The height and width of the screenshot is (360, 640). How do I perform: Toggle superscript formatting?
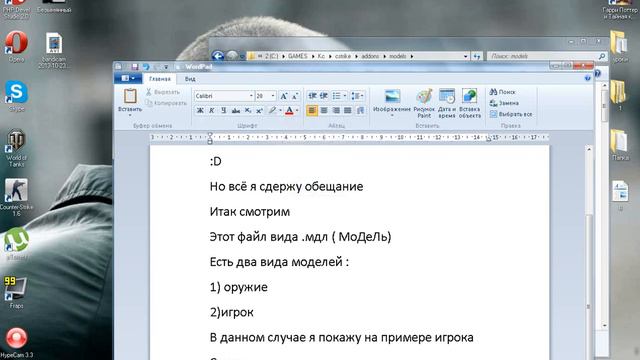[x=259, y=110]
